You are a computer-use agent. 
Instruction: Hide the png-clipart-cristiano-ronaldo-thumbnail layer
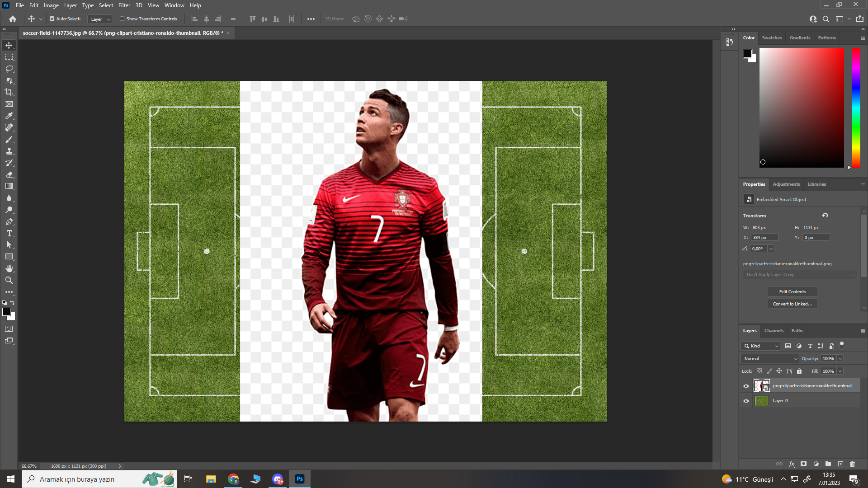click(x=746, y=386)
